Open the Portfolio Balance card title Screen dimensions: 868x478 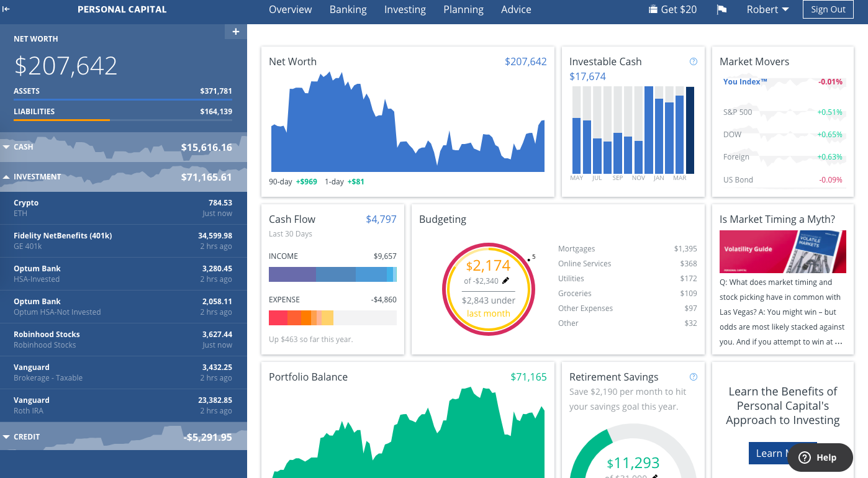coord(308,377)
